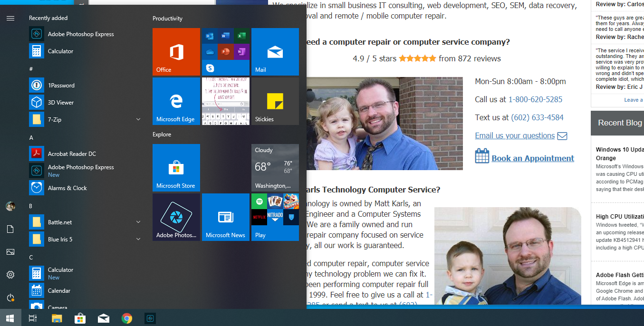
Task: Launch Microsoft Store from its tile
Action: [x=176, y=168]
